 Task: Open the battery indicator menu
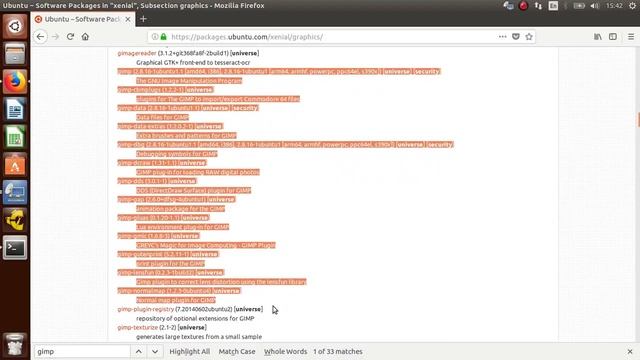click(x=579, y=6)
